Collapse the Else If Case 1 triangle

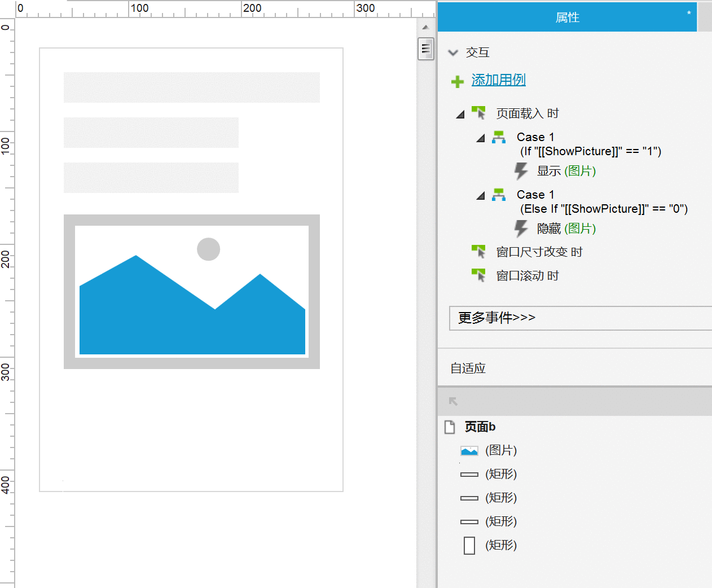point(481,196)
